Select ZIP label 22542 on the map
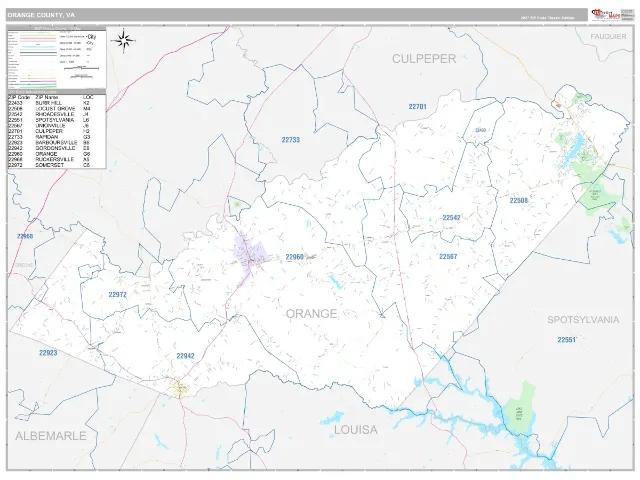The height and width of the screenshot is (480, 640). (451, 218)
